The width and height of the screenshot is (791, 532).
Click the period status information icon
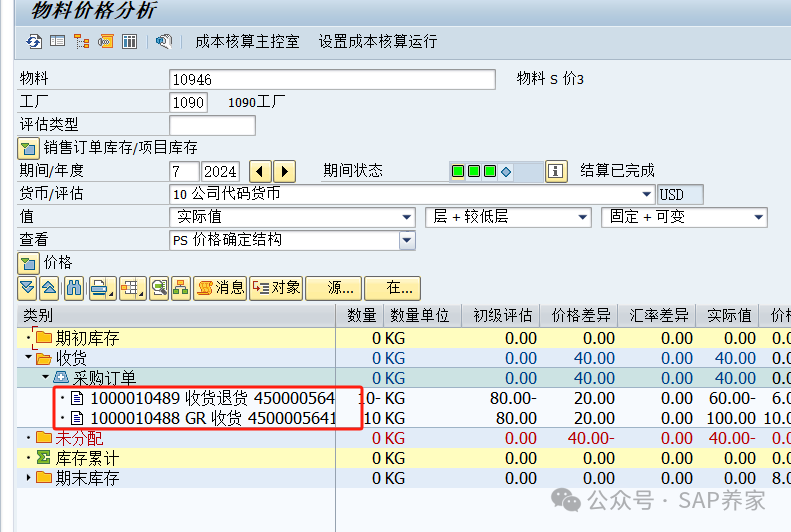[x=556, y=171]
